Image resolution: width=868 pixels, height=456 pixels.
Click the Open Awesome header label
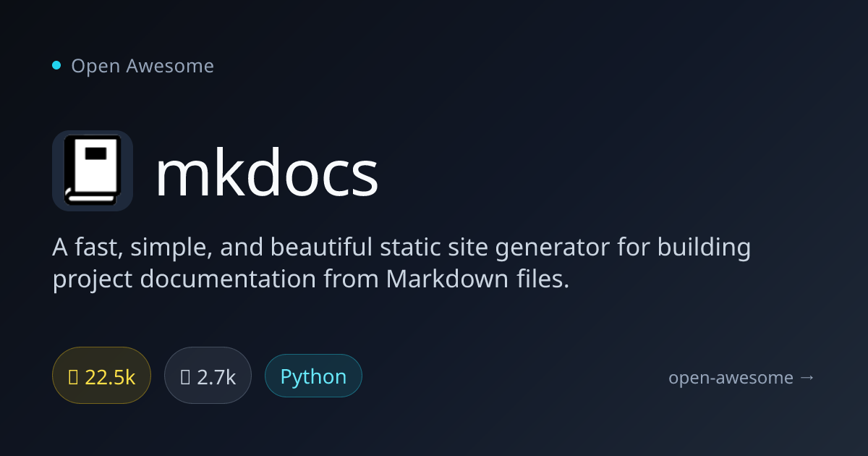[142, 66]
